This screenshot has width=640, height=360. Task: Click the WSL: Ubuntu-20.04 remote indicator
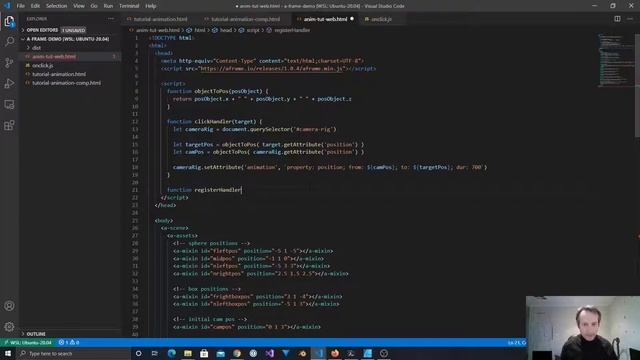tap(27, 342)
